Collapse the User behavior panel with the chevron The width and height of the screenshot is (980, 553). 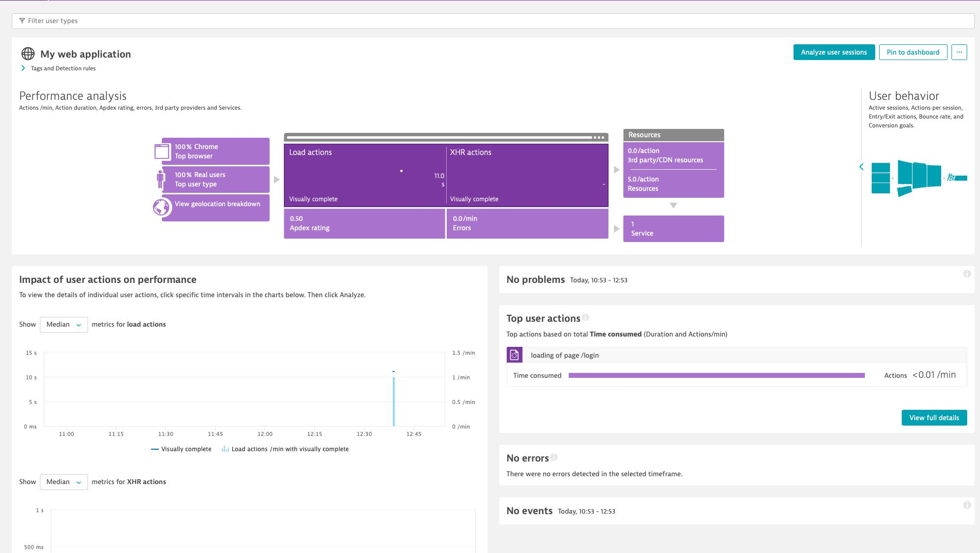861,167
